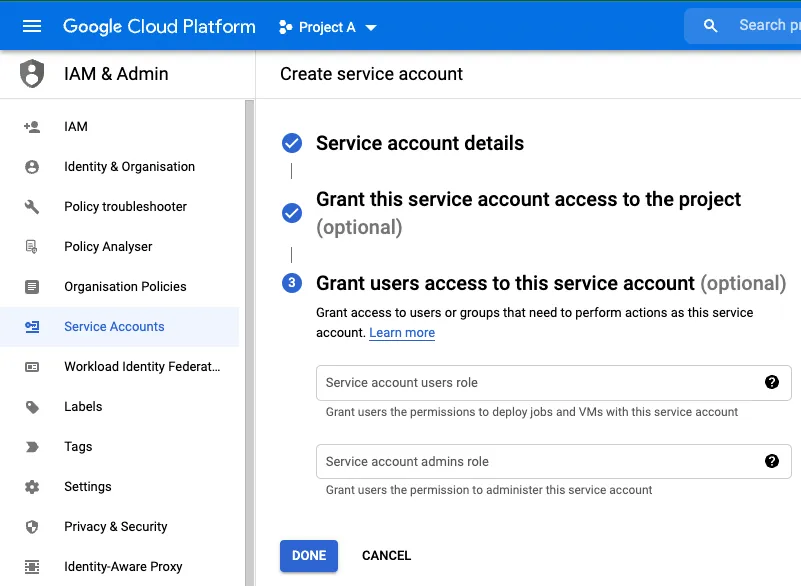This screenshot has height=586, width=801.
Task: Click the DONE button
Action: [x=309, y=555]
